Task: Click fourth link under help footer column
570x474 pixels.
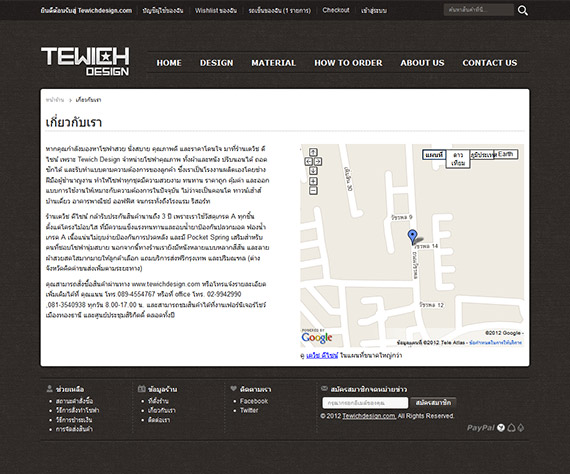Action: coord(74,429)
